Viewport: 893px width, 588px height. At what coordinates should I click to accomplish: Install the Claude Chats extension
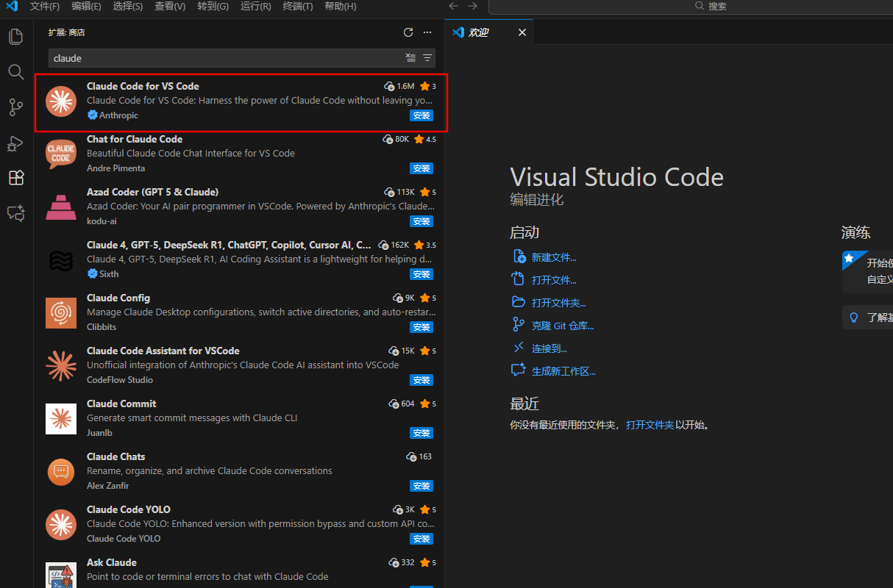click(421, 486)
